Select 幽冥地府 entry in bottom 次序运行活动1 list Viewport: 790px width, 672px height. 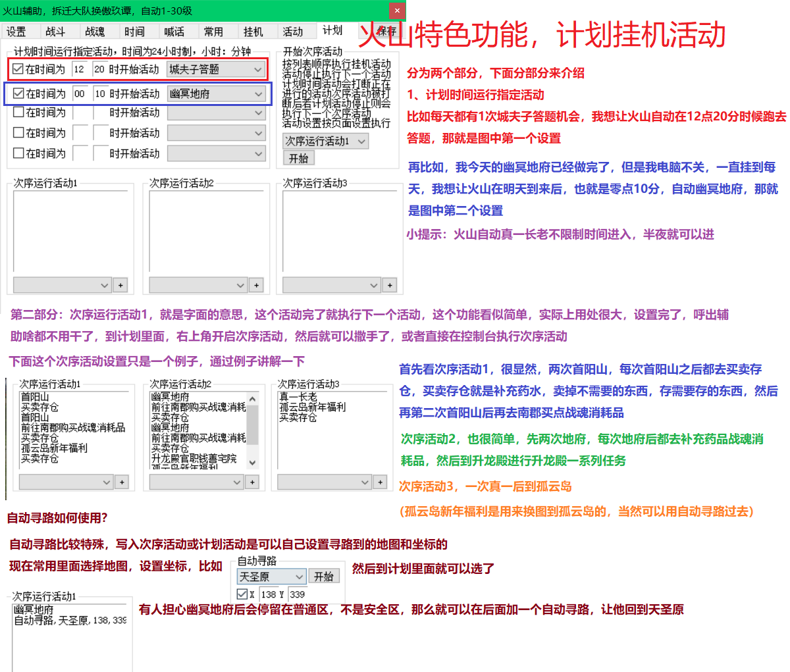pyautogui.click(x=34, y=610)
